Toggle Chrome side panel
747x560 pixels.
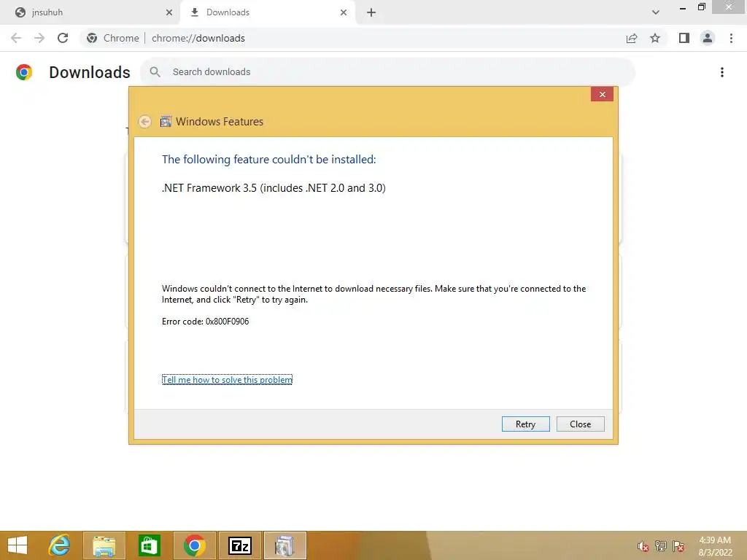684,38
